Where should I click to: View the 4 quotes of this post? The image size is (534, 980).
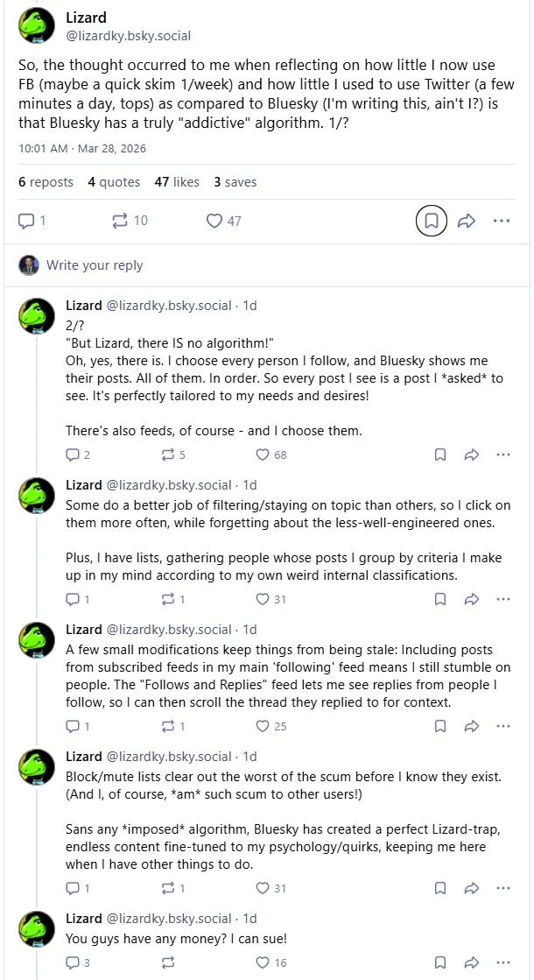[115, 182]
